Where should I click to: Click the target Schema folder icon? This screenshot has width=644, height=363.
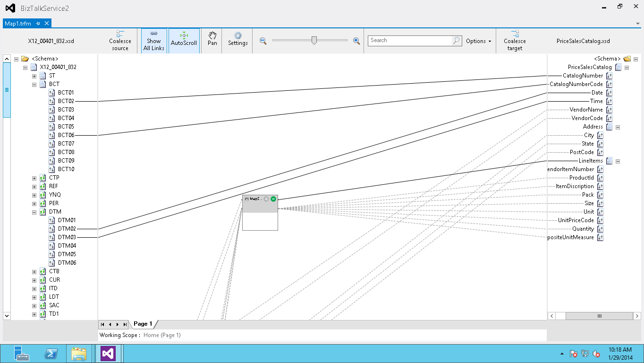(627, 59)
